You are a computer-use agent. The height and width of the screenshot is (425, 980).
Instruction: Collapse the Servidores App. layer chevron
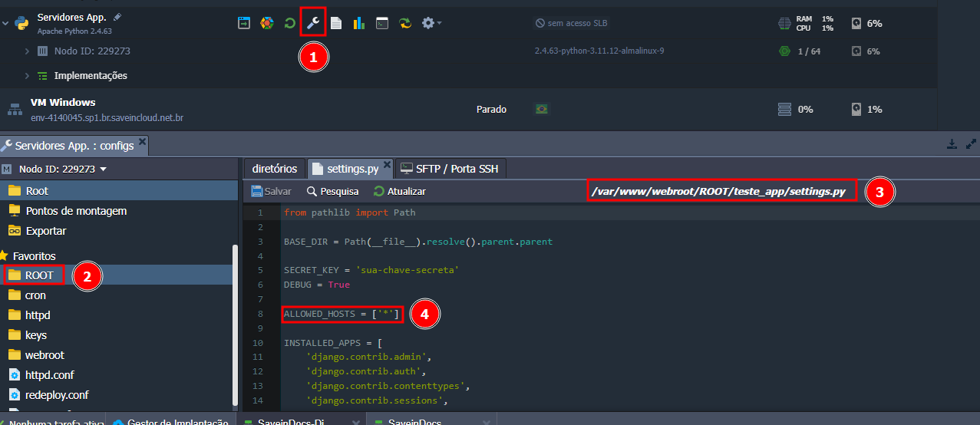click(x=5, y=24)
